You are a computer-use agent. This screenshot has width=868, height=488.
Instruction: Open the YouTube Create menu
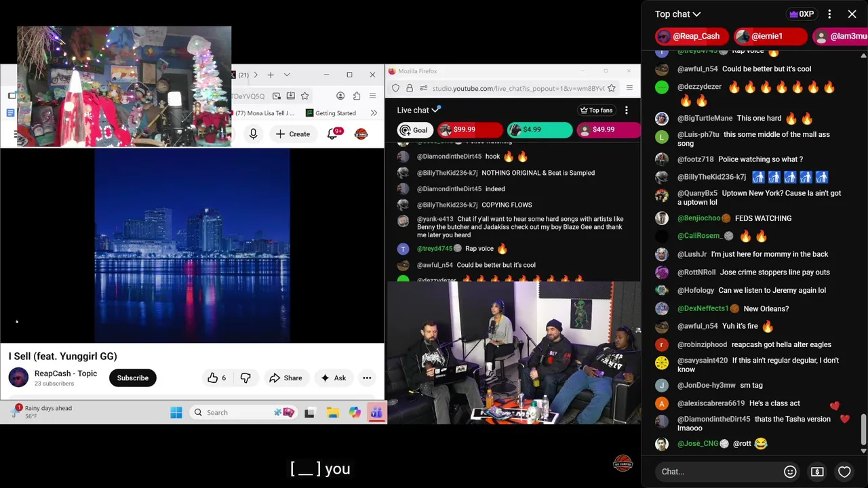[292, 134]
